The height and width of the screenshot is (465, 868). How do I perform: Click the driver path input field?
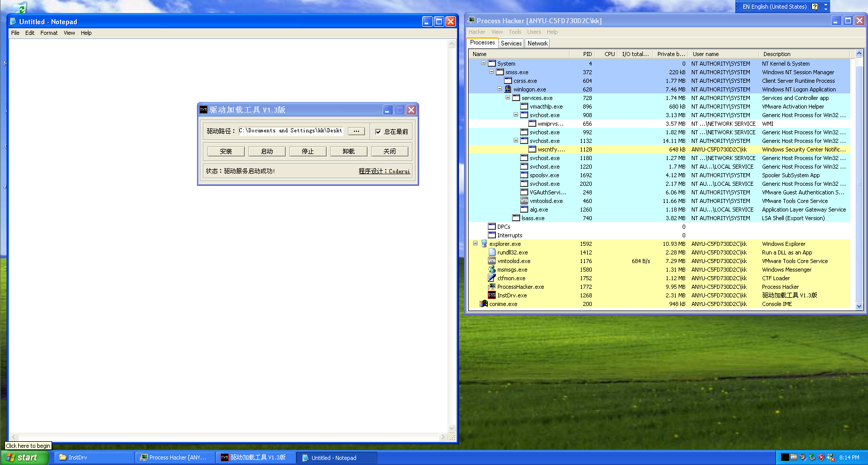pos(290,131)
